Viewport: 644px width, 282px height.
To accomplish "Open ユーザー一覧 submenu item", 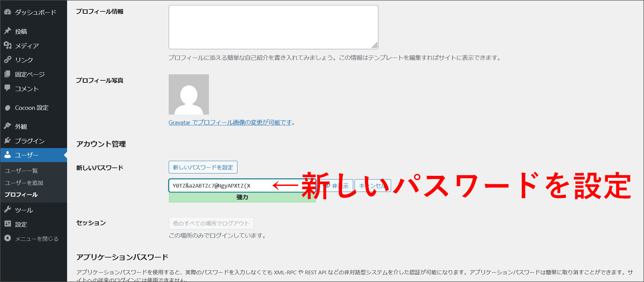I will click(x=21, y=171).
